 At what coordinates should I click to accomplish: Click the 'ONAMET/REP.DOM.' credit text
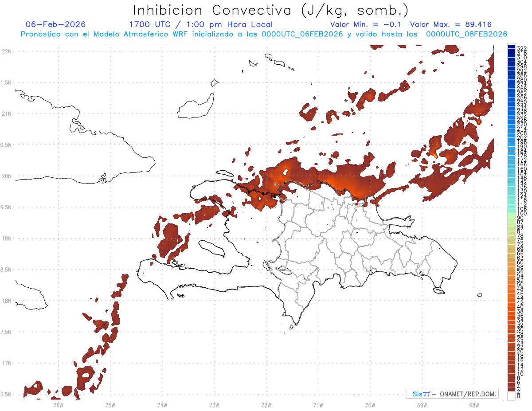(x=468, y=394)
